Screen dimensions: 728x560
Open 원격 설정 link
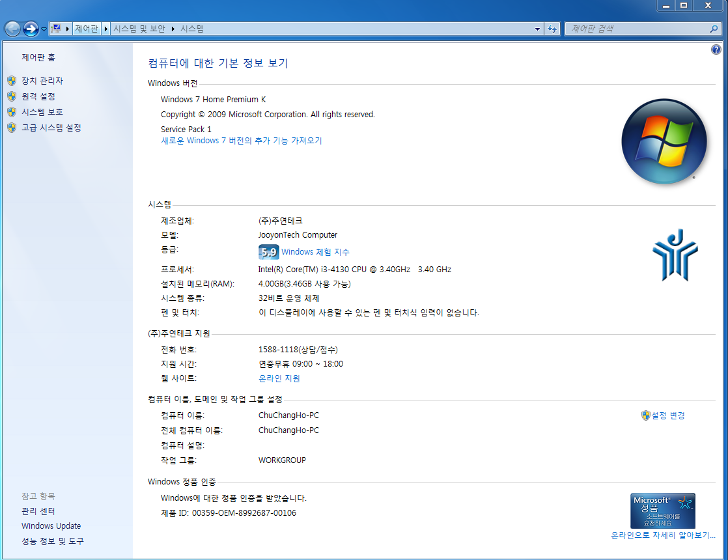pyautogui.click(x=38, y=96)
